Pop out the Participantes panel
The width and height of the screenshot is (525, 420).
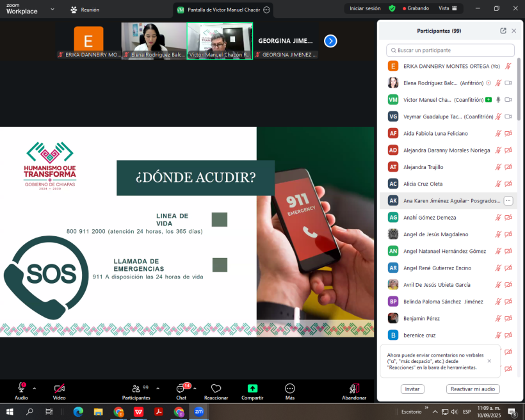click(503, 31)
